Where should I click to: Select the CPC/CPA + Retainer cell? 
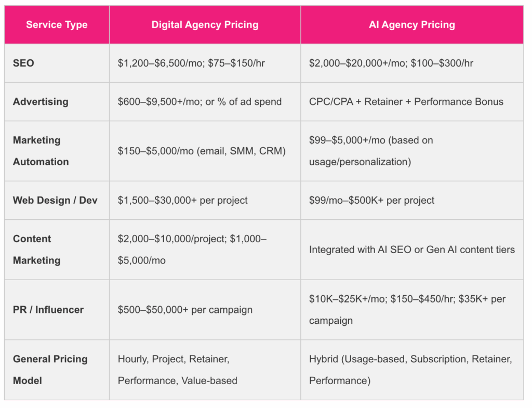tap(406, 101)
